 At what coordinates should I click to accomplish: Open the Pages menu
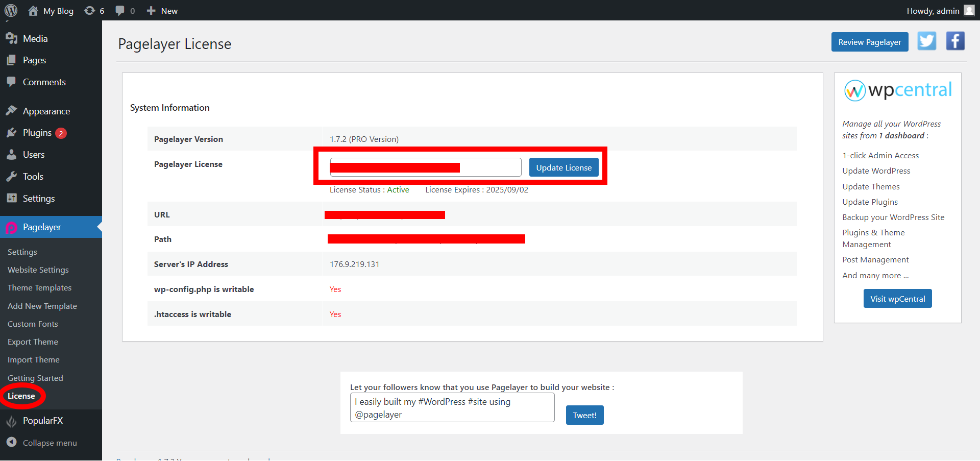[34, 60]
